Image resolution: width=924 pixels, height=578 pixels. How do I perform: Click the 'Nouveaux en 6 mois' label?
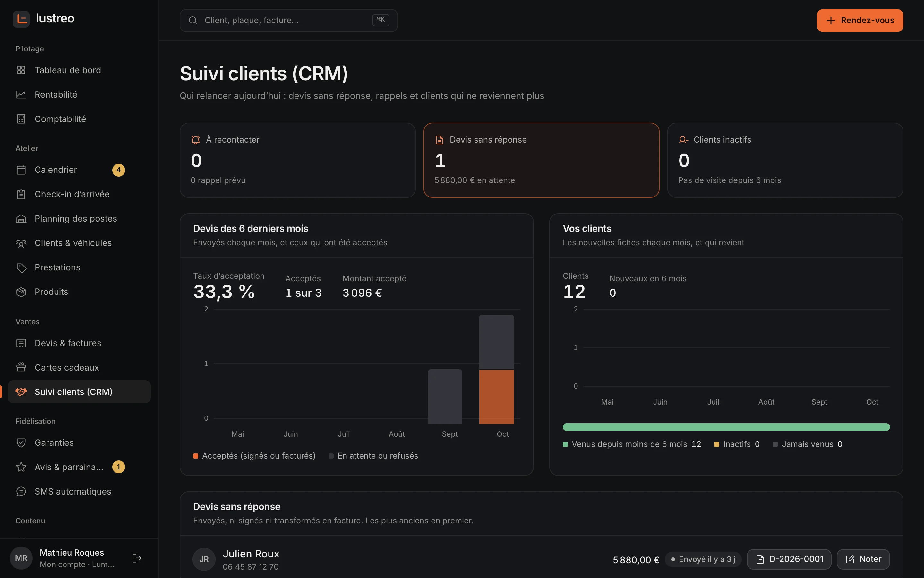(x=647, y=279)
